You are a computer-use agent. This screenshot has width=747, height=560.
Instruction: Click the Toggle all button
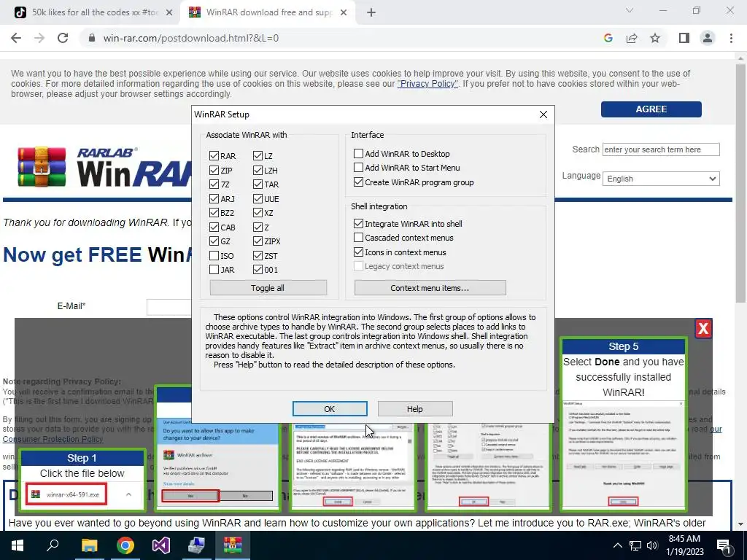(x=268, y=287)
